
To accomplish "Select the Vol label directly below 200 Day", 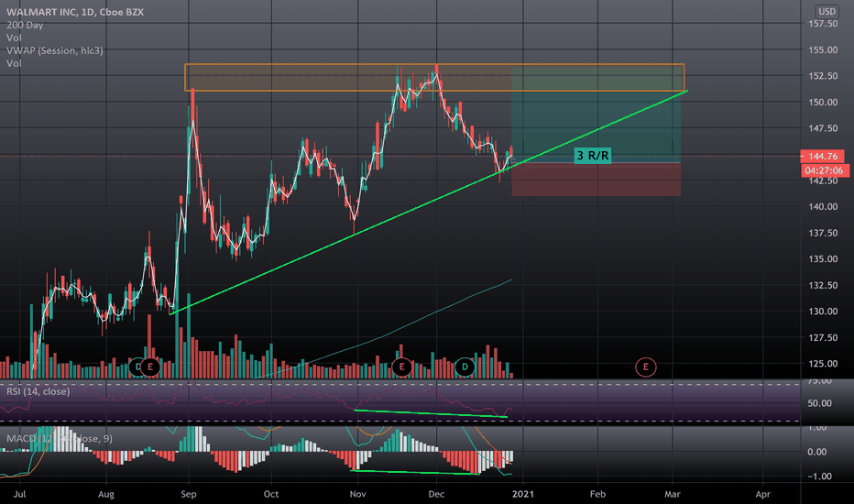I will coord(14,38).
